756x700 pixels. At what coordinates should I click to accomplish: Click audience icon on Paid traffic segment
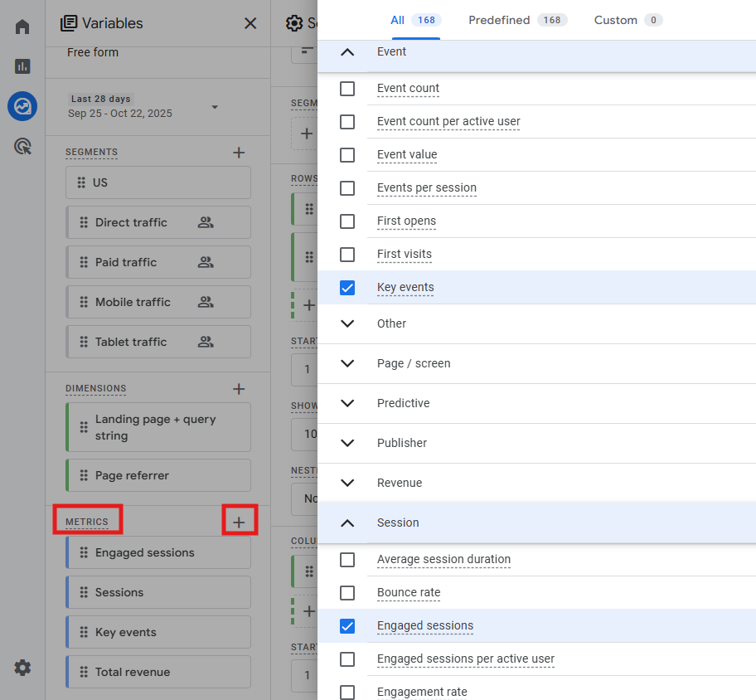click(x=206, y=262)
